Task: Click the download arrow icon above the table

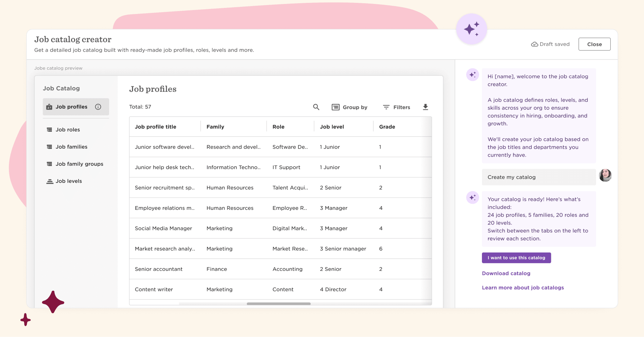Action: [425, 107]
